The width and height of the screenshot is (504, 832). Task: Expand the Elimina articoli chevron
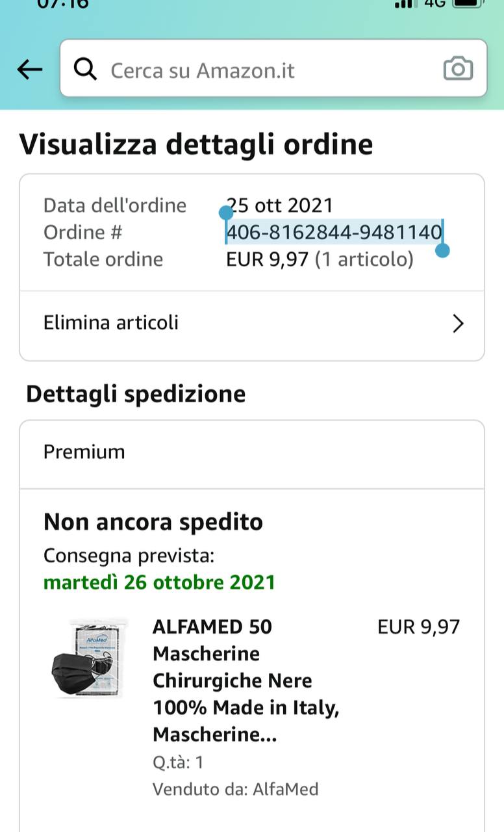[458, 323]
